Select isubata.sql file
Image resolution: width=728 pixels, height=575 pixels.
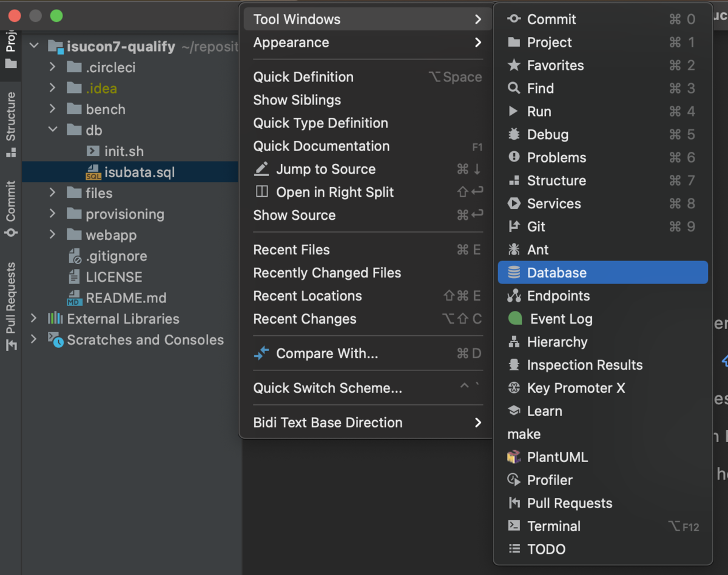(140, 172)
